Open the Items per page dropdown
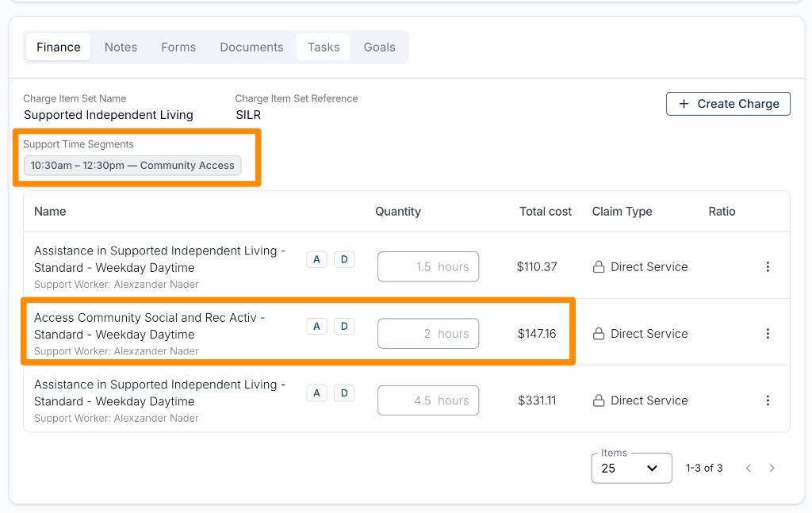Viewport: 812px width, 513px height. click(632, 468)
